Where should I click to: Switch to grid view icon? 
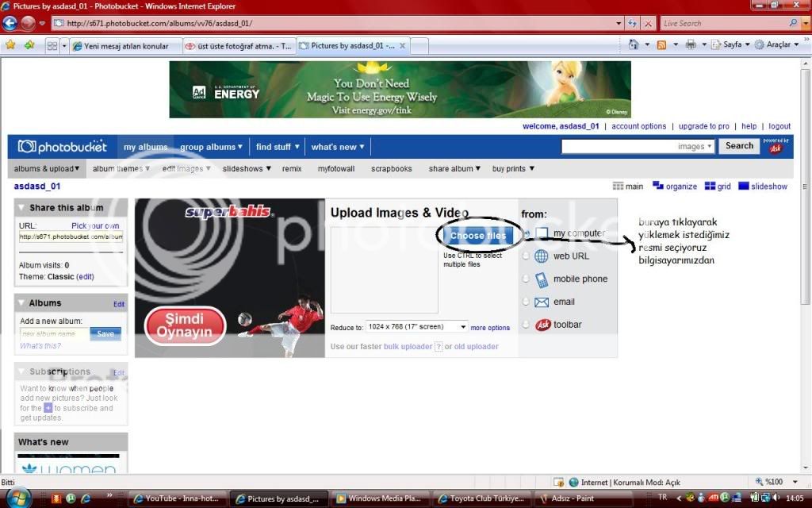point(710,187)
